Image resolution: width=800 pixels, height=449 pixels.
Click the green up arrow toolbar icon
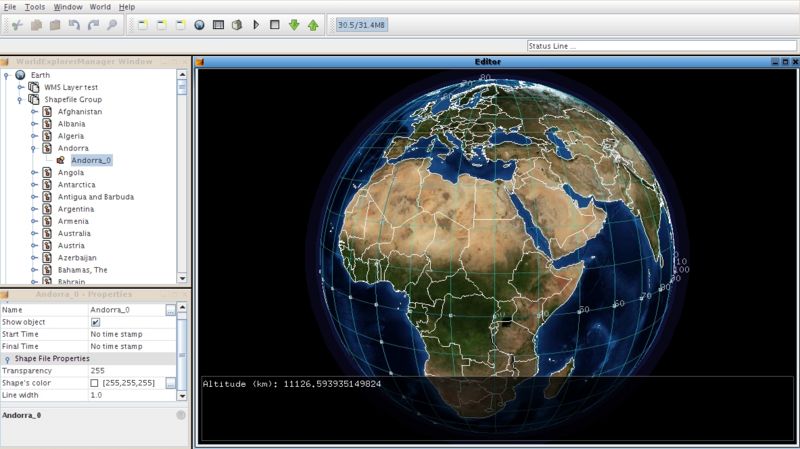click(x=313, y=24)
